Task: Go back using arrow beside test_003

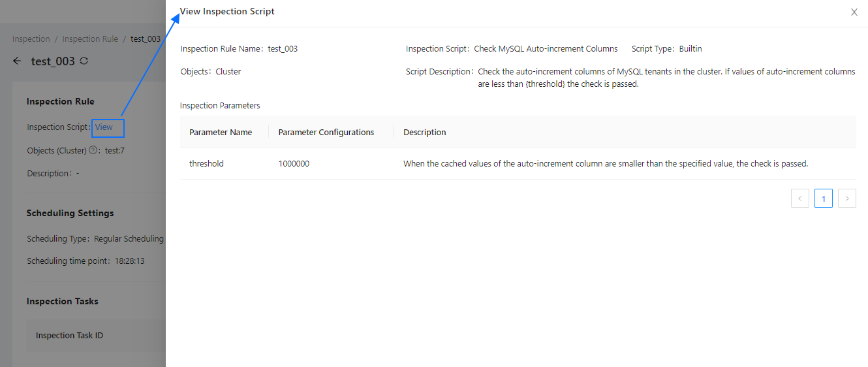Action: [17, 61]
